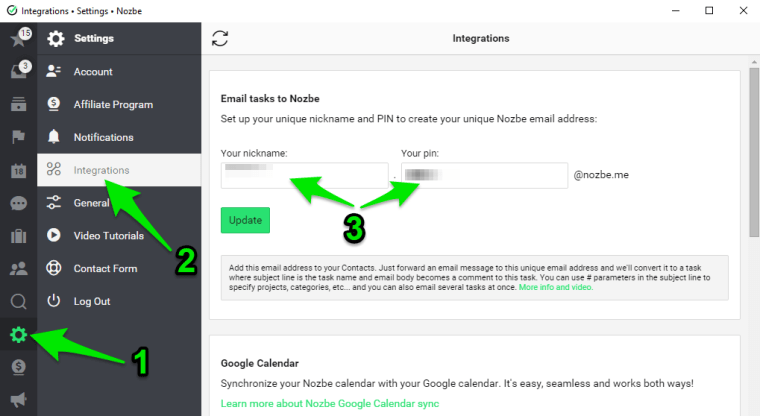Follow the 'More info and video' link
This screenshot has width=760, height=416.
pyautogui.click(x=556, y=287)
